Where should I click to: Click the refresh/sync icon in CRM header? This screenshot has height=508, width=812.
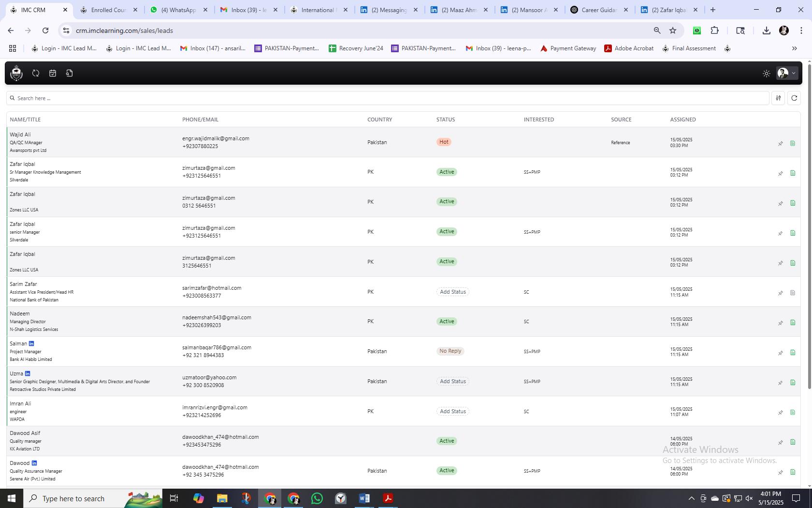coord(36,73)
